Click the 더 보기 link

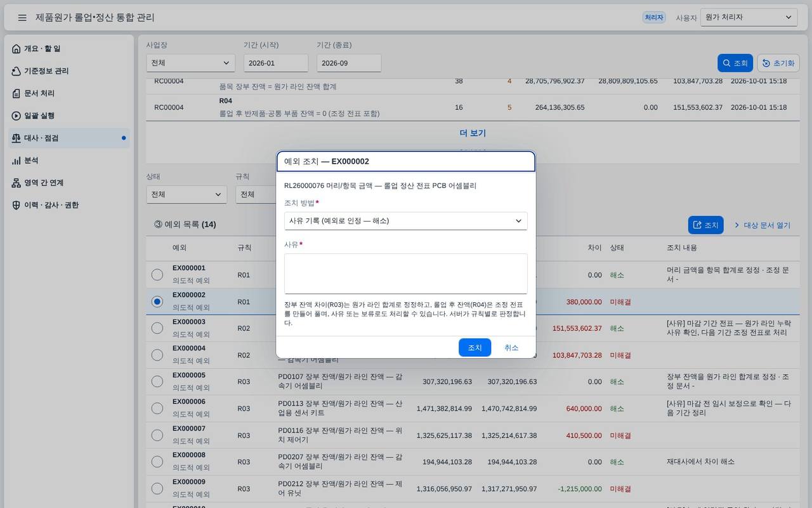coord(473,133)
